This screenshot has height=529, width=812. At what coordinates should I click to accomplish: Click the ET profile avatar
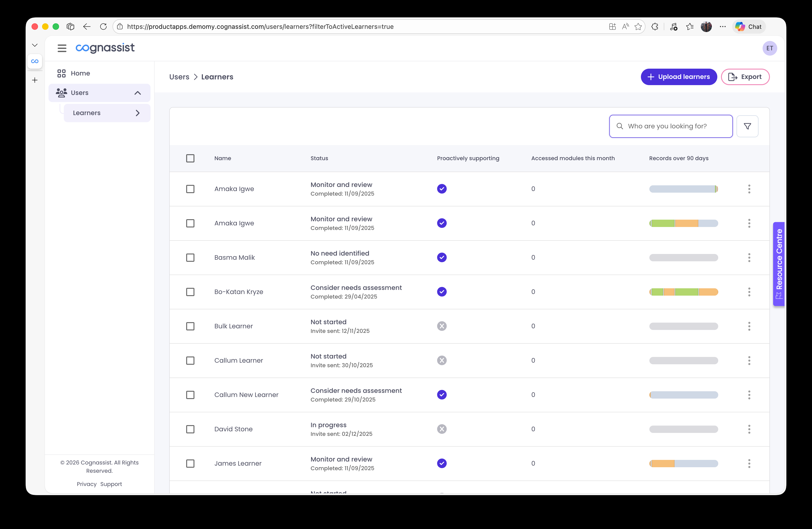(x=770, y=48)
